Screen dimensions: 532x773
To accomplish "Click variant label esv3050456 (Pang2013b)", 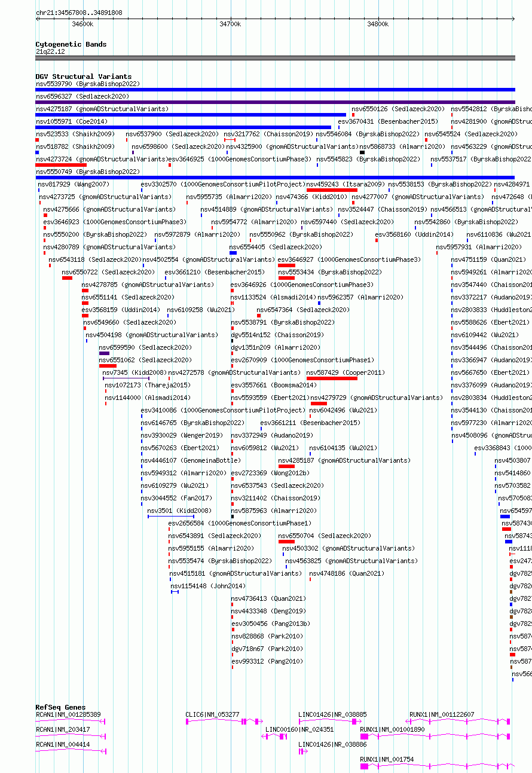I will (271, 624).
